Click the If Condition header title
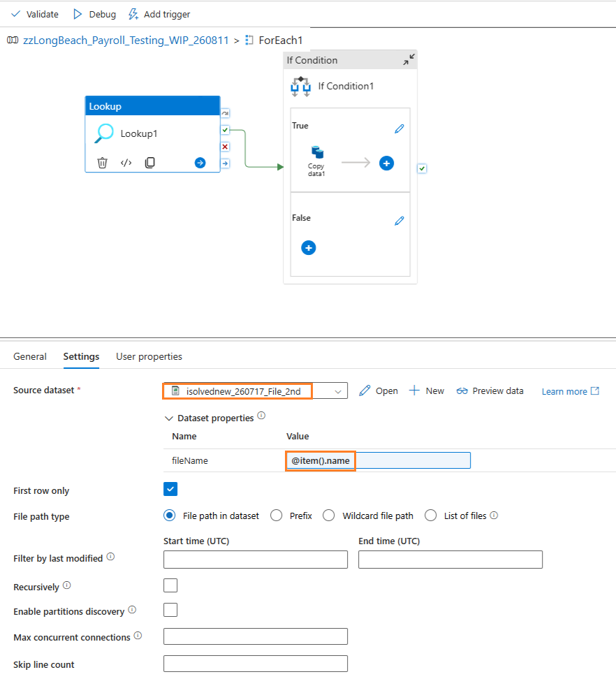The height and width of the screenshot is (679, 616). pyautogui.click(x=312, y=60)
